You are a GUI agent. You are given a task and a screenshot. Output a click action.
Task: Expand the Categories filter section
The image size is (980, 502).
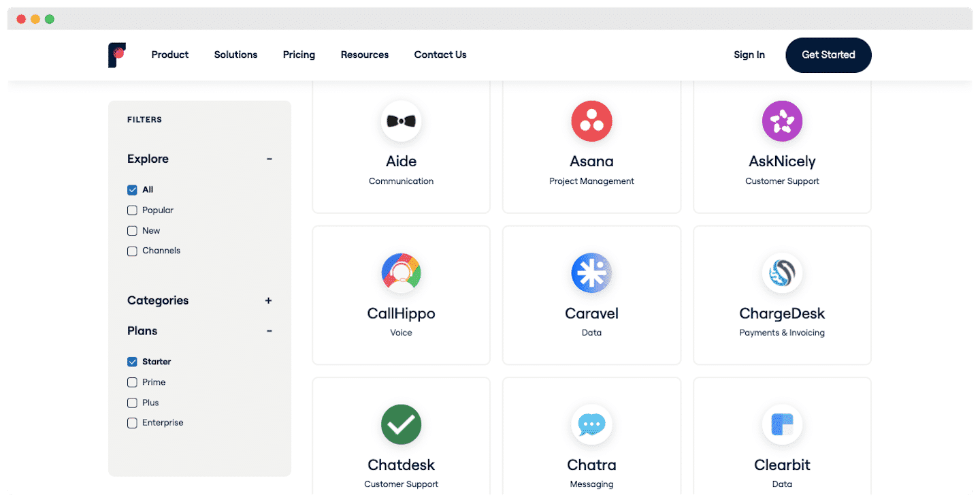[x=269, y=300]
